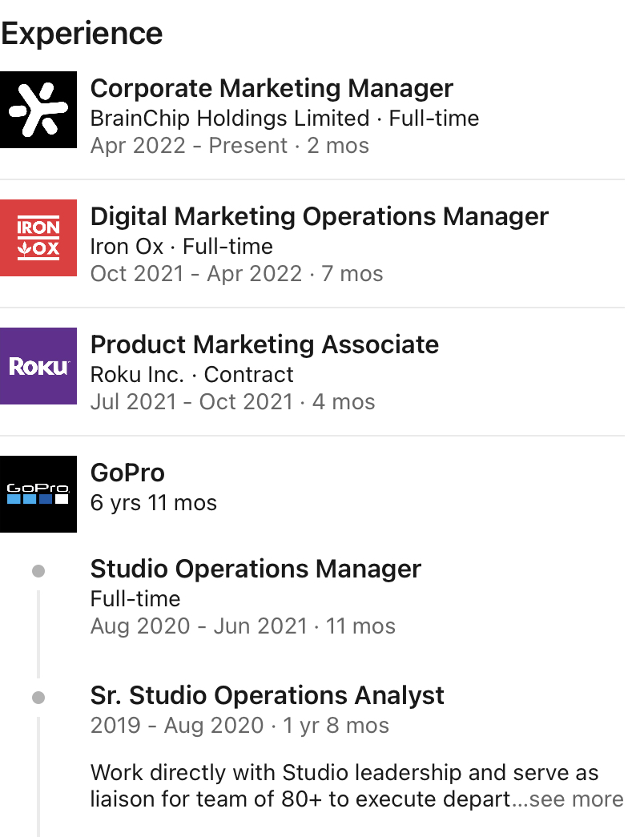Click GoPro 6 yrs 11 mos duration

[154, 503]
